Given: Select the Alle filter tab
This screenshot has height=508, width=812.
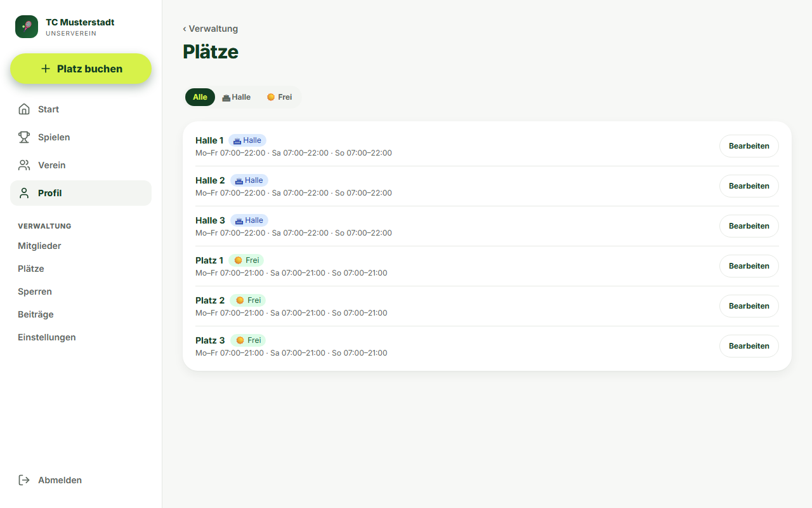Looking at the screenshot, I should 200,97.
